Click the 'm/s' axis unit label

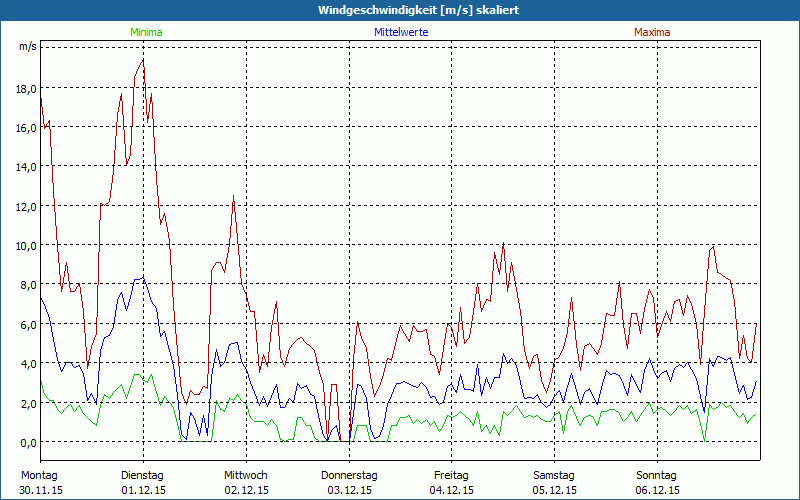28,47
